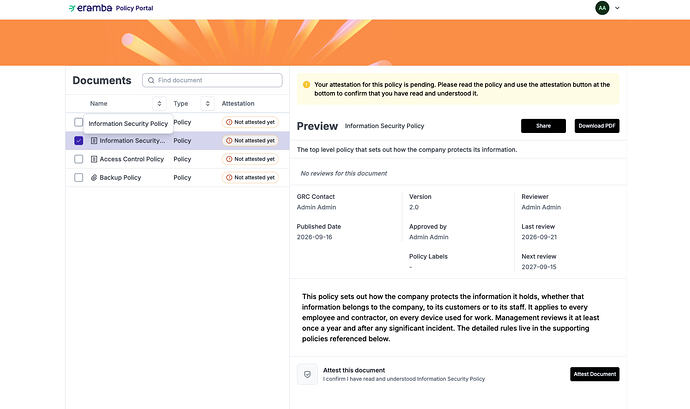This screenshot has width=690, height=409.
Task: Click the Policy type cell of Backup Policy
Action: 182,177
